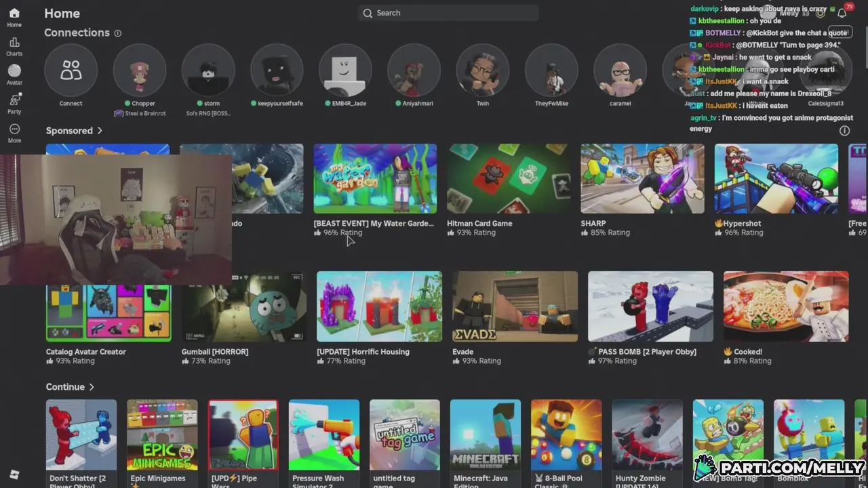
Task: Open Hunty Zombie game tile
Action: click(647, 434)
